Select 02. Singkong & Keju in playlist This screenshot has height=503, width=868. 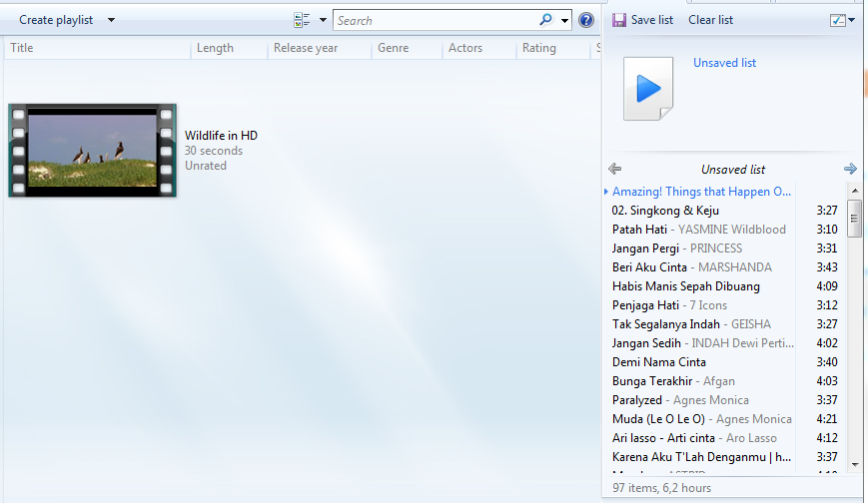click(x=722, y=211)
